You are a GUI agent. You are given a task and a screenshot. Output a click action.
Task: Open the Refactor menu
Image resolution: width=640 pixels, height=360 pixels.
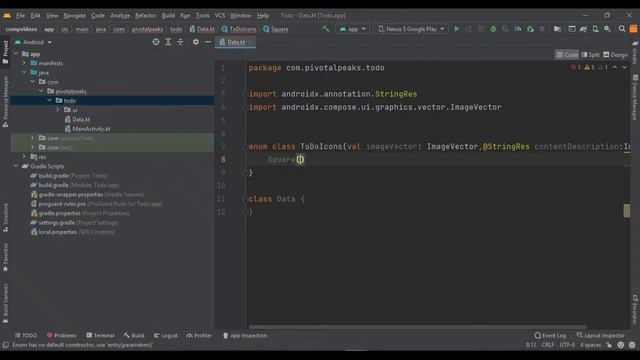tap(146, 16)
